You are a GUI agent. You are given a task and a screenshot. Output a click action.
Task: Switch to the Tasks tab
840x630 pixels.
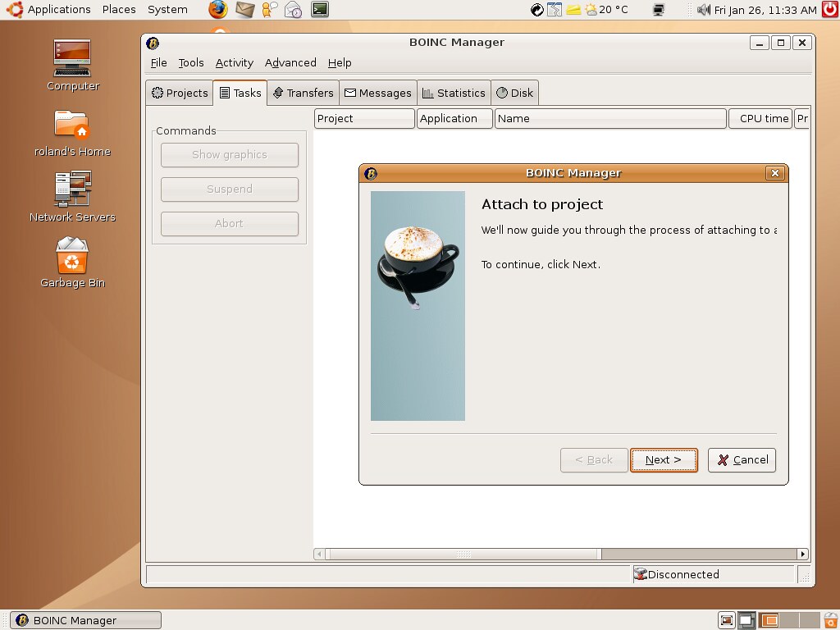click(x=240, y=93)
